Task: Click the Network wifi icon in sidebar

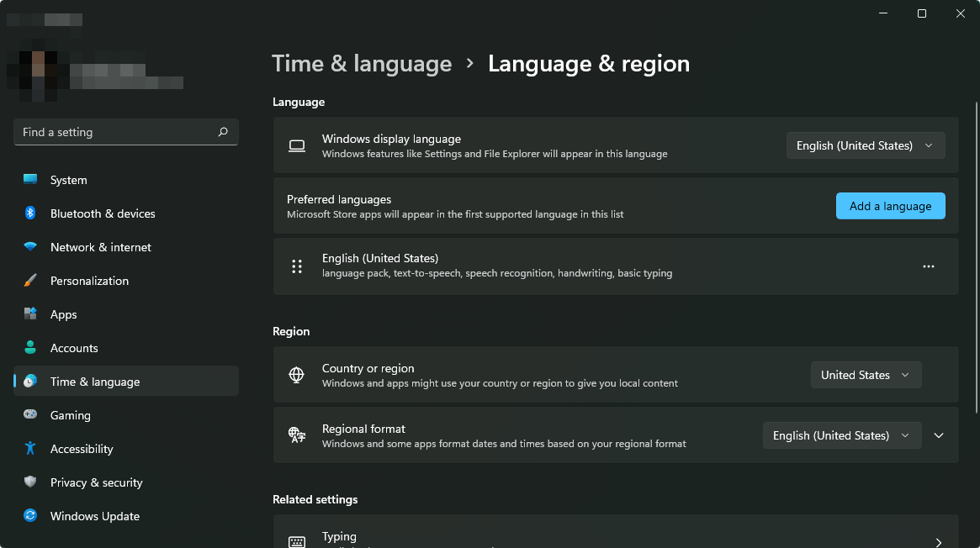Action: tap(30, 246)
